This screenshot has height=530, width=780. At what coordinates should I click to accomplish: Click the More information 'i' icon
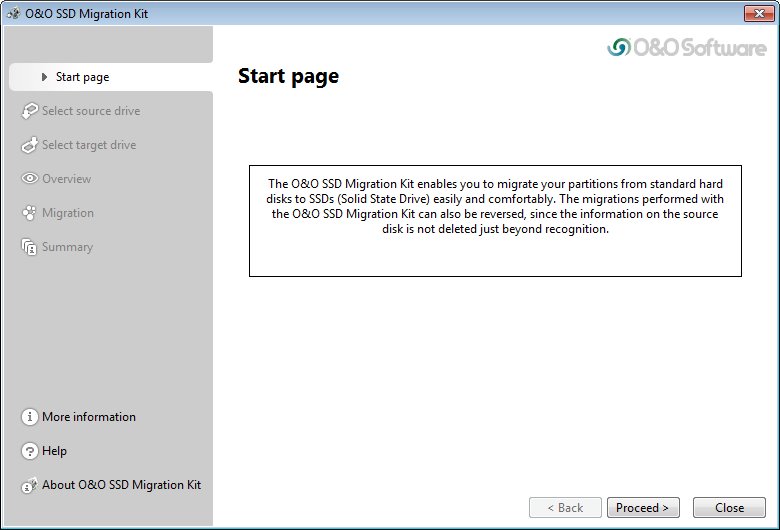point(29,417)
